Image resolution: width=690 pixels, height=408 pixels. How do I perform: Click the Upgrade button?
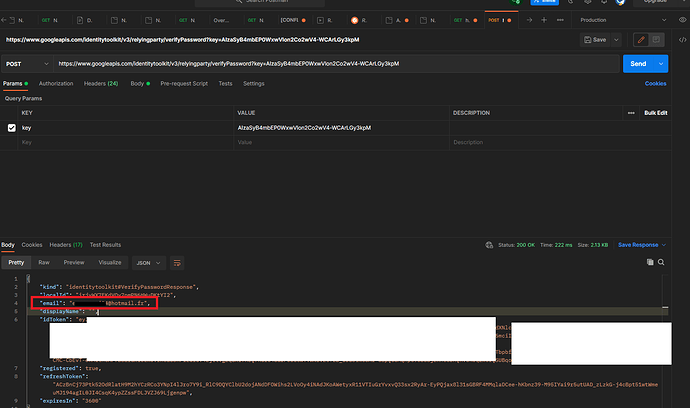tap(655, 2)
